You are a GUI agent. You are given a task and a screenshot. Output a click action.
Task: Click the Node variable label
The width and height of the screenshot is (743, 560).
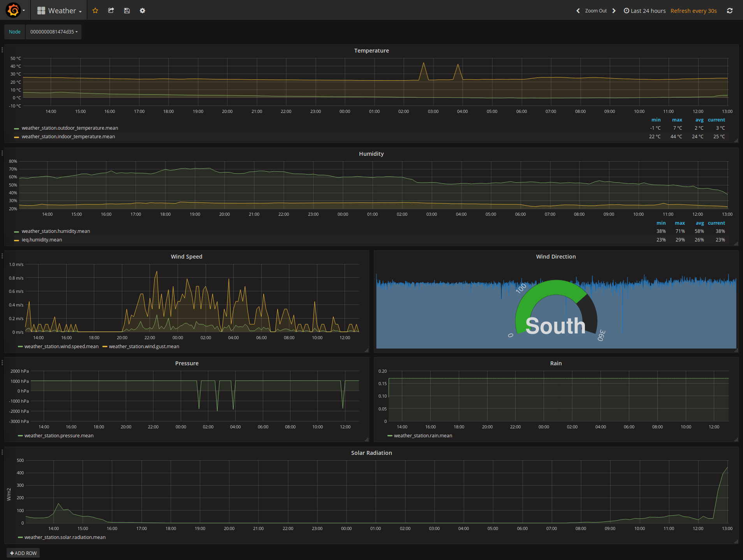(15, 32)
